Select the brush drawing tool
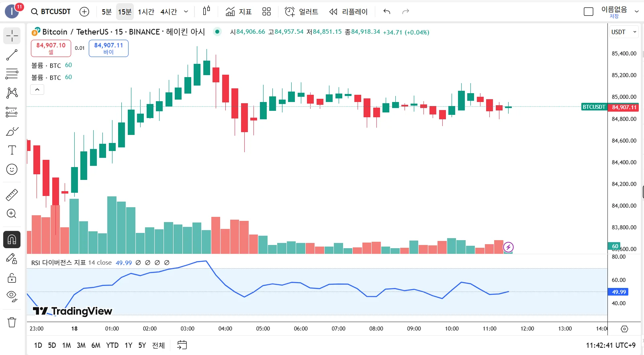 coord(12,131)
